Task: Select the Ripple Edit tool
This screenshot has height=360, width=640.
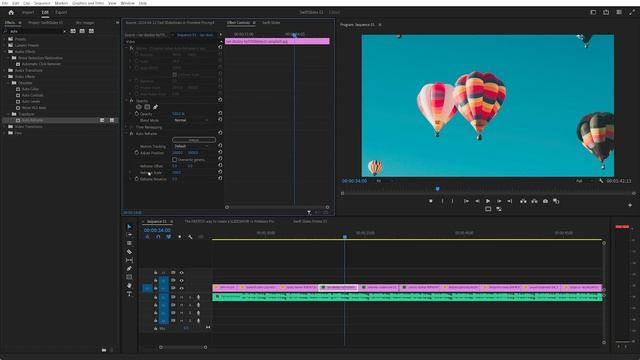Action: (129, 243)
